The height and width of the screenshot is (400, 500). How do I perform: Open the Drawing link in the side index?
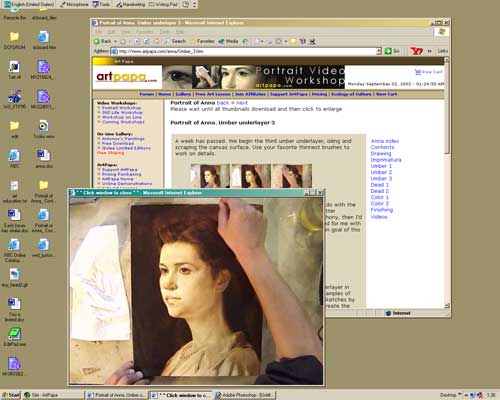[x=381, y=153]
